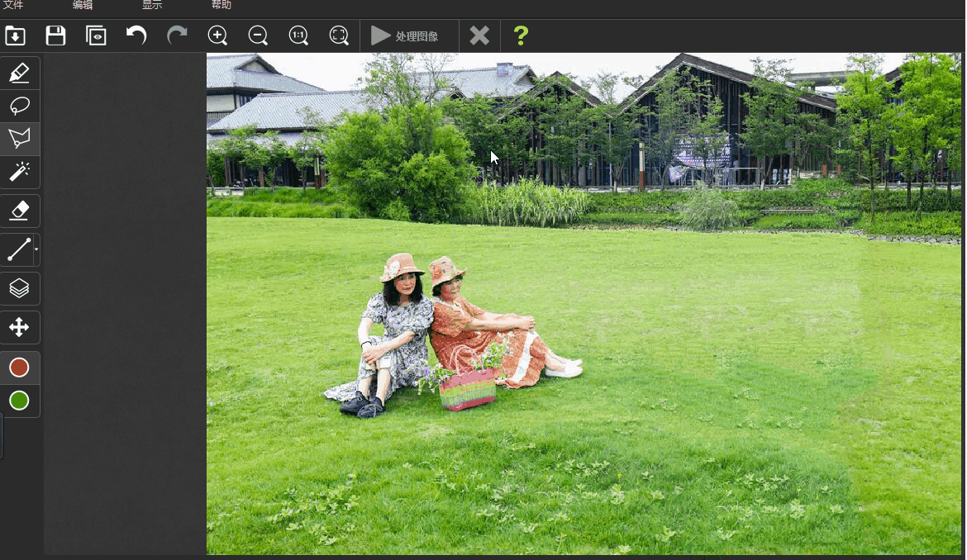Viewport: 967px width, 560px height.
Task: Run 处理图像 to process the image
Action: coord(409,36)
